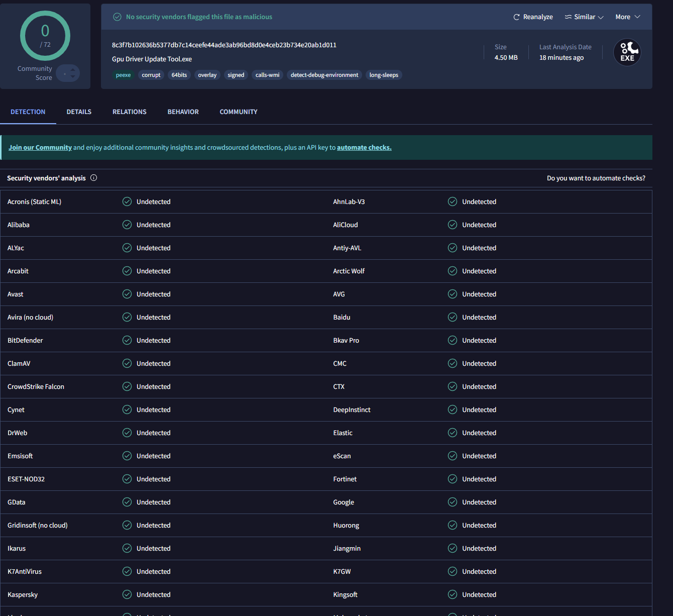Click the check icon in the Baidu row
673x616 pixels.
coord(453,317)
